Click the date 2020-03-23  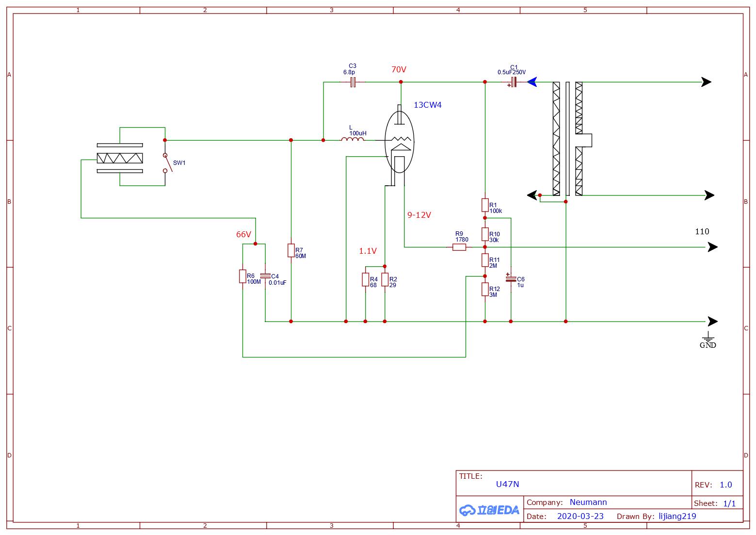(x=580, y=516)
